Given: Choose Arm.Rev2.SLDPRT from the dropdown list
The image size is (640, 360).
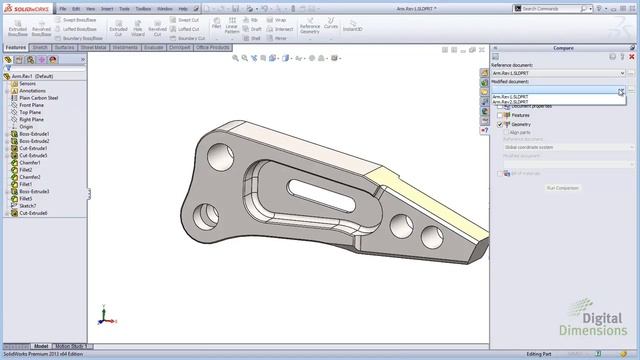Looking at the screenshot, I should click(x=558, y=102).
